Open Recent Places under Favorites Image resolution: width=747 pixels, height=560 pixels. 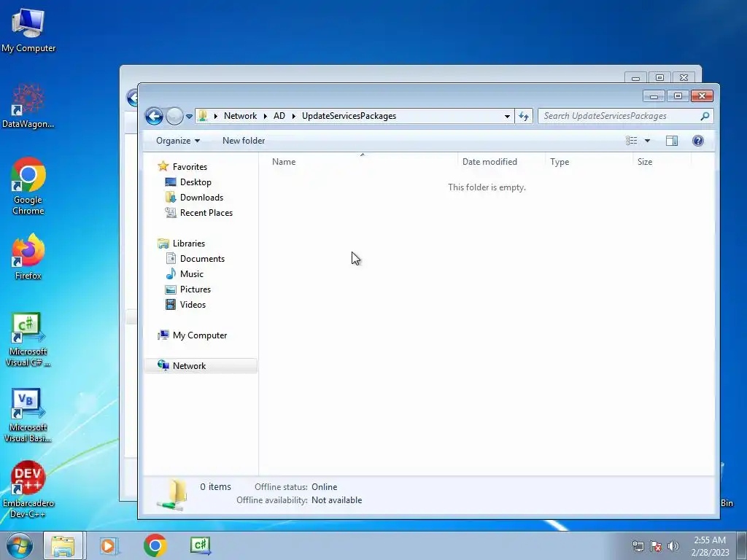206,213
